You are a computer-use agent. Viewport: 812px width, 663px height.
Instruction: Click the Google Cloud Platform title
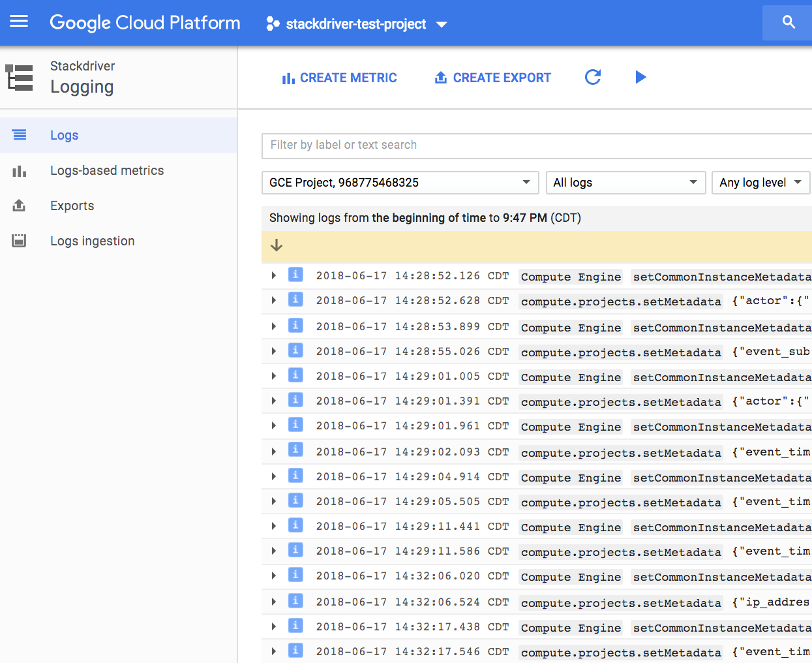pos(145,23)
